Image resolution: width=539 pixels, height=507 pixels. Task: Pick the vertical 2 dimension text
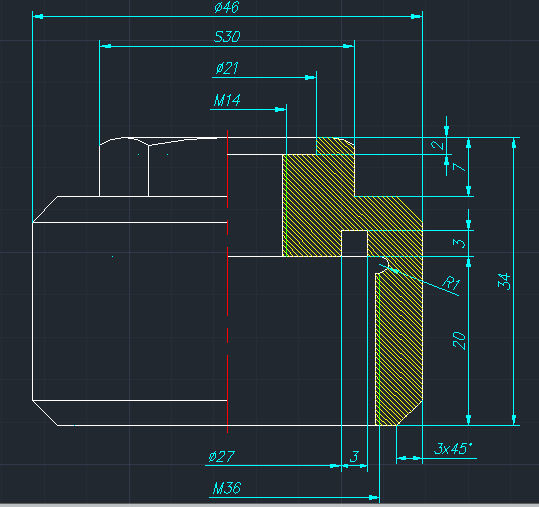coord(437,145)
